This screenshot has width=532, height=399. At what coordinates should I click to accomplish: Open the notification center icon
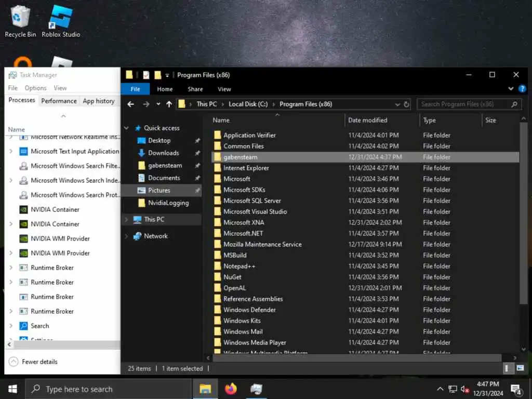516,389
